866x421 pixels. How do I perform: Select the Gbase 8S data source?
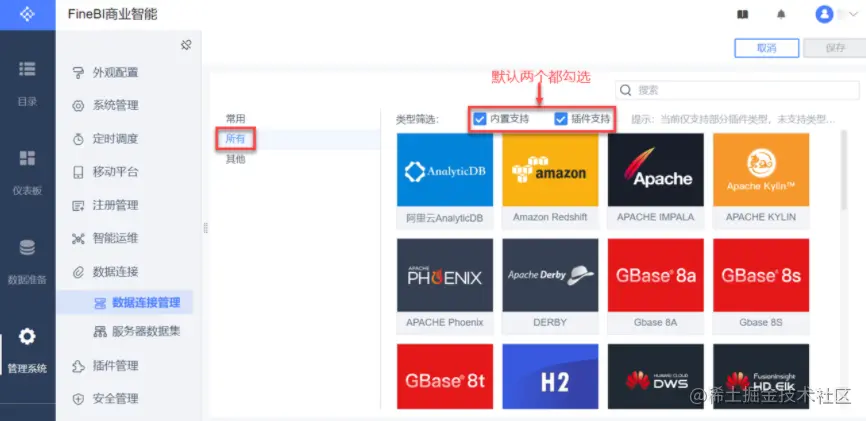coord(761,286)
